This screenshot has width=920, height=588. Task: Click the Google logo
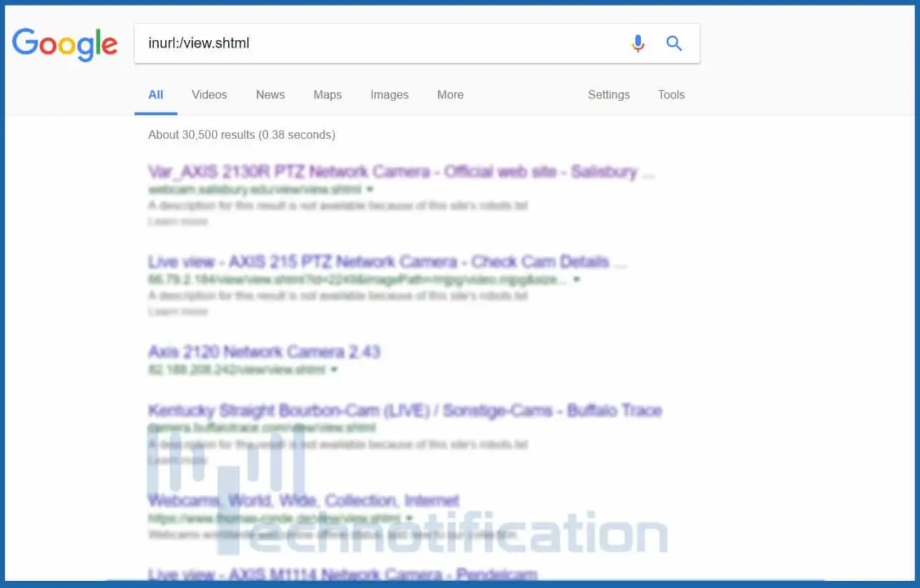(x=65, y=44)
